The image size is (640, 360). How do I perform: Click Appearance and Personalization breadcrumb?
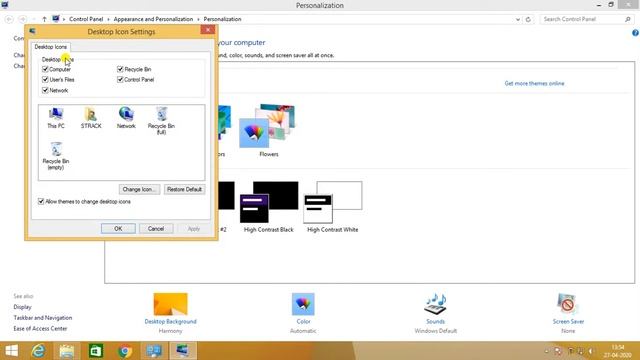point(153,19)
